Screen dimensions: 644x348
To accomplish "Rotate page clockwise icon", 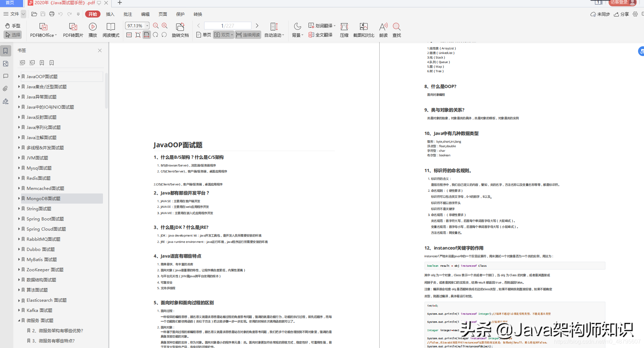I will click(x=155, y=35).
